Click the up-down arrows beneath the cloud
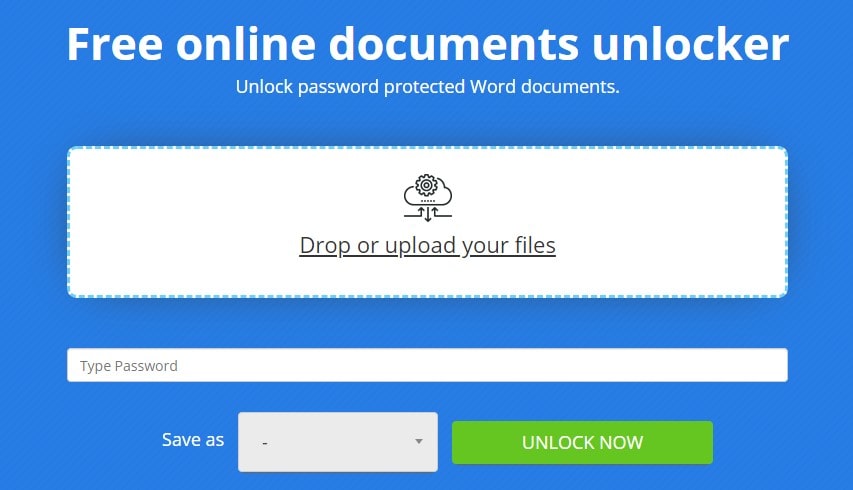This screenshot has height=490, width=853. [x=428, y=214]
